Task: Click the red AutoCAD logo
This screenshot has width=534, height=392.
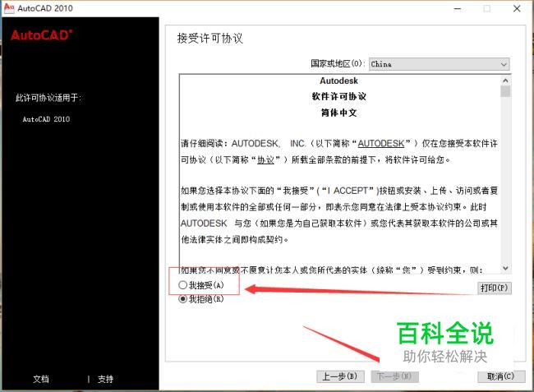Action: [41, 35]
